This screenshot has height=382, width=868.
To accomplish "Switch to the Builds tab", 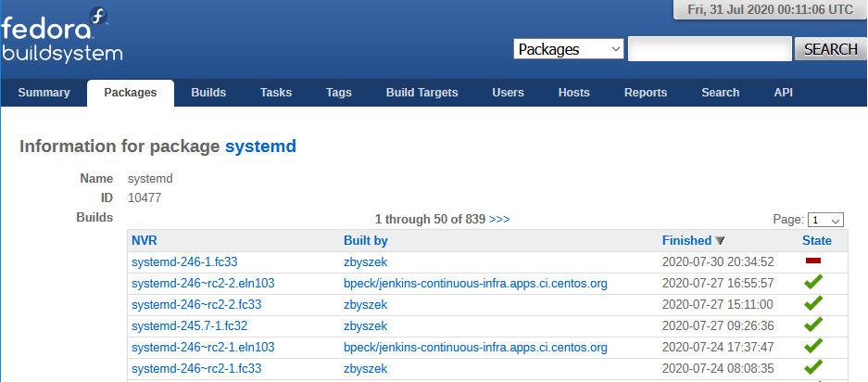I will [208, 93].
